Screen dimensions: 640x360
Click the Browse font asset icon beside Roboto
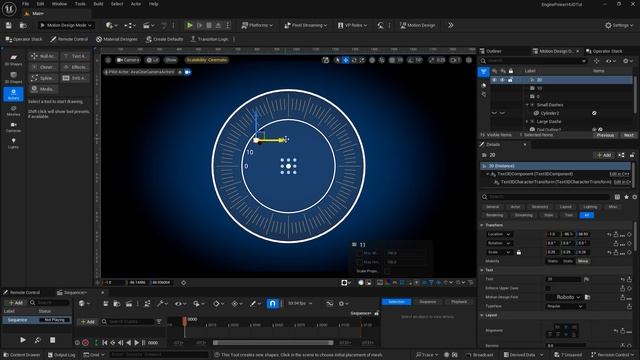click(x=587, y=297)
